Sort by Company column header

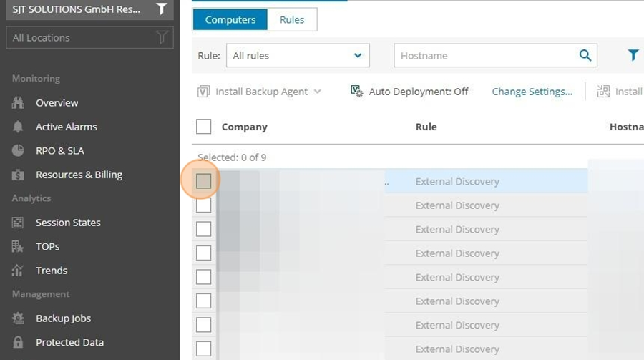[x=245, y=127]
